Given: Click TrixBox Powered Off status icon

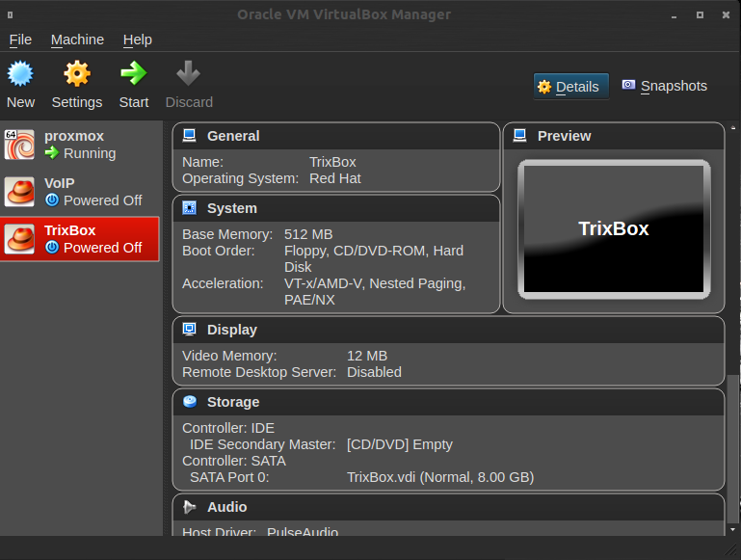Looking at the screenshot, I should point(52,247).
